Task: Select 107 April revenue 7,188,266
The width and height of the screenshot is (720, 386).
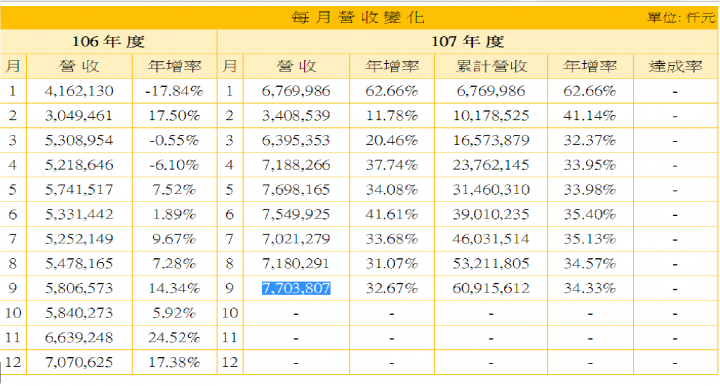Action: pos(296,165)
